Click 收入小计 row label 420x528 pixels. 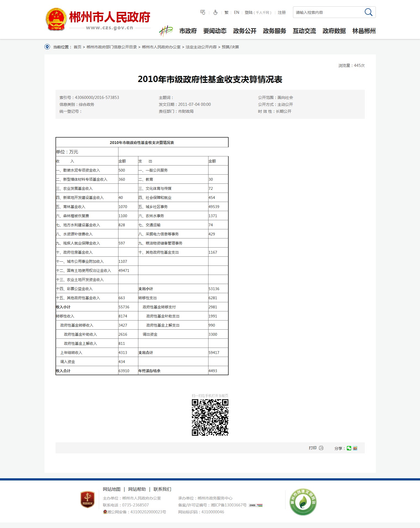click(x=63, y=307)
